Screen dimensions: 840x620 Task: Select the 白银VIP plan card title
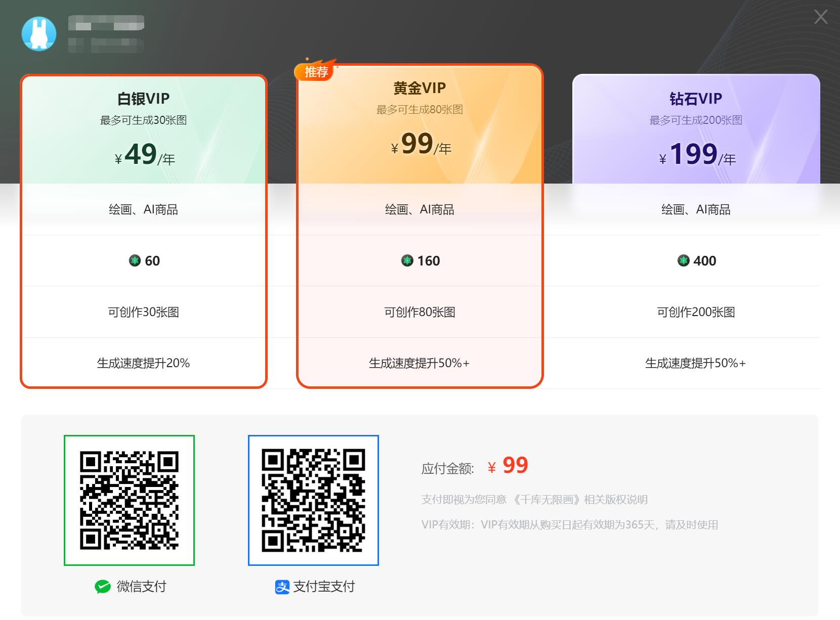pos(143,99)
